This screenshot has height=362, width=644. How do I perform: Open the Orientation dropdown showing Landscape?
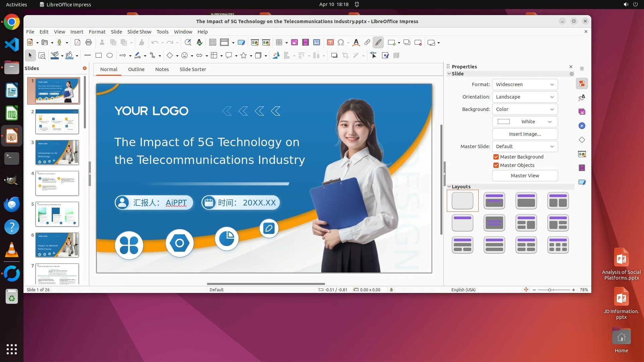click(525, 97)
